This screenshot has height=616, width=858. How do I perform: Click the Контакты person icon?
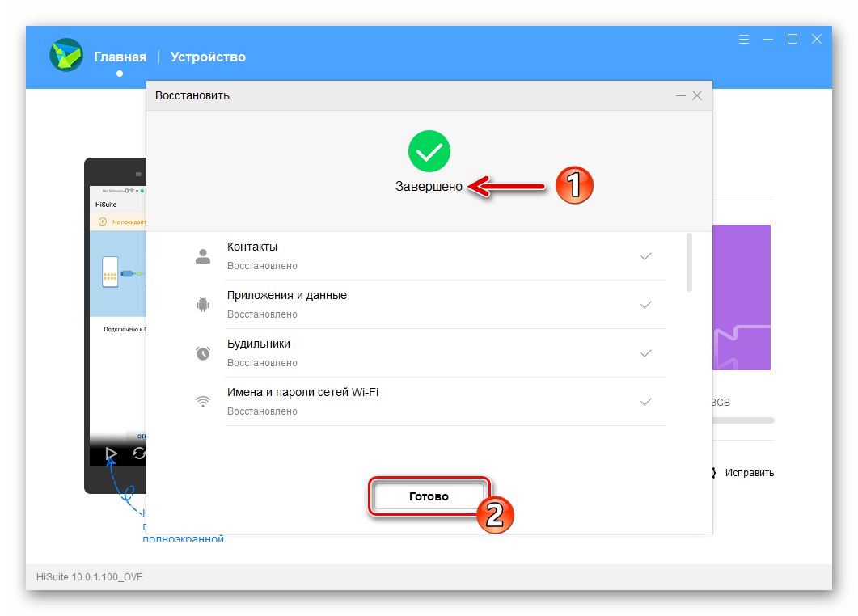pos(203,256)
